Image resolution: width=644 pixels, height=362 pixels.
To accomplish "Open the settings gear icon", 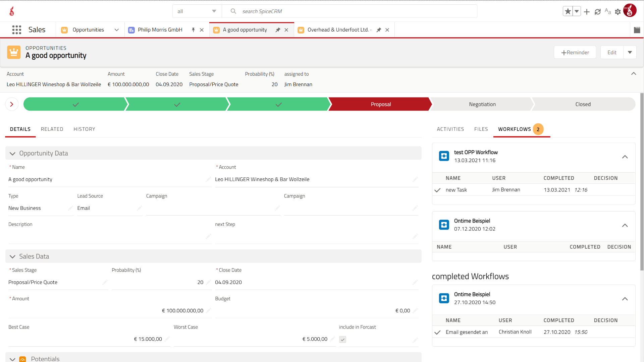I will pos(618,12).
